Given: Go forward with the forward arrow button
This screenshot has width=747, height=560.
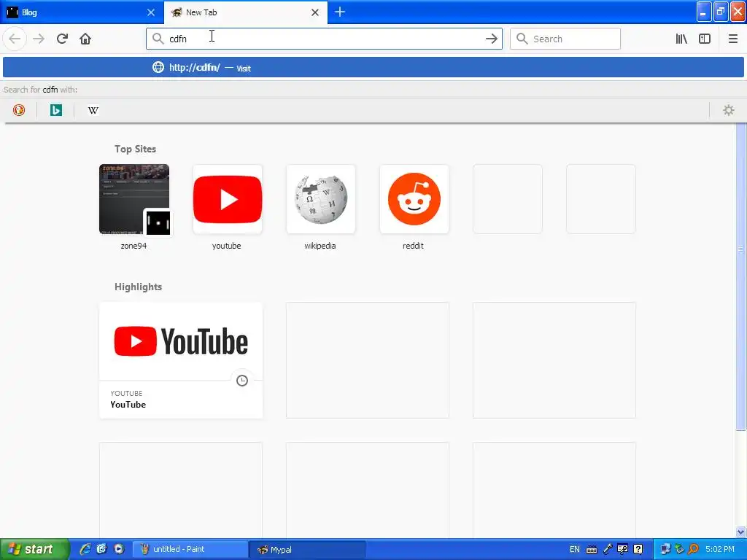Looking at the screenshot, I should pyautogui.click(x=39, y=39).
